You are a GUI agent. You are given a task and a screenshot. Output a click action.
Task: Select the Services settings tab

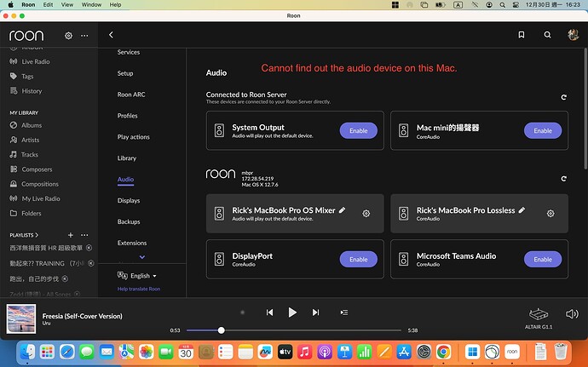[128, 52]
